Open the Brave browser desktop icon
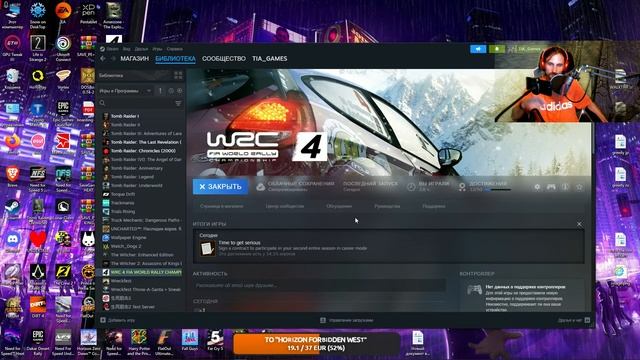The width and height of the screenshot is (640, 360). point(12,176)
